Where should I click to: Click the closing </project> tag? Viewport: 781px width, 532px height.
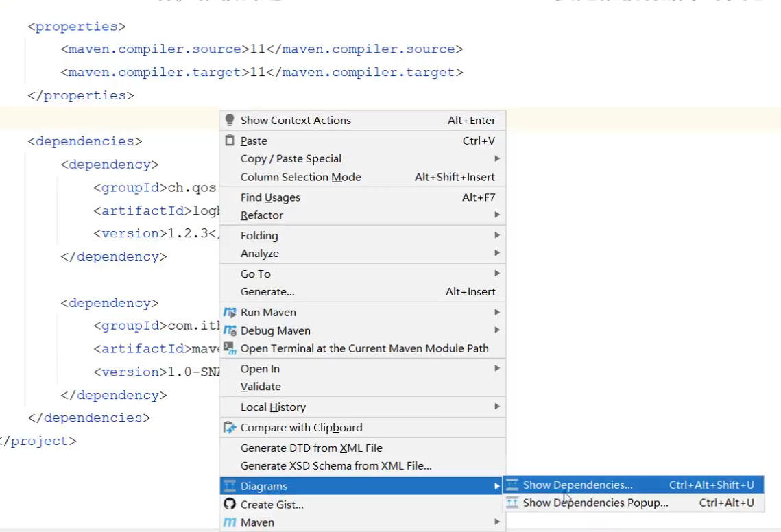(x=38, y=441)
